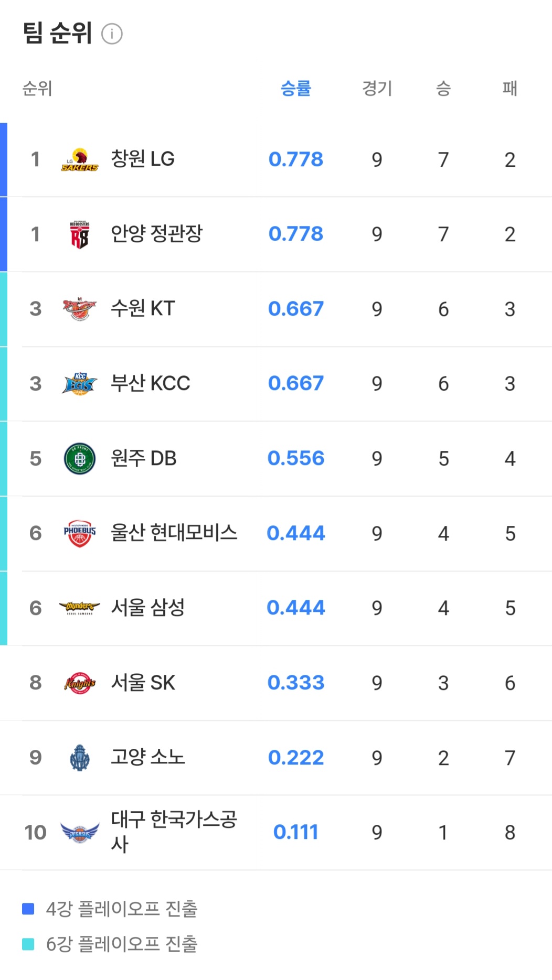Click the 서울 삼성 Thunders logo
This screenshot has height=980, width=552.
point(80,608)
